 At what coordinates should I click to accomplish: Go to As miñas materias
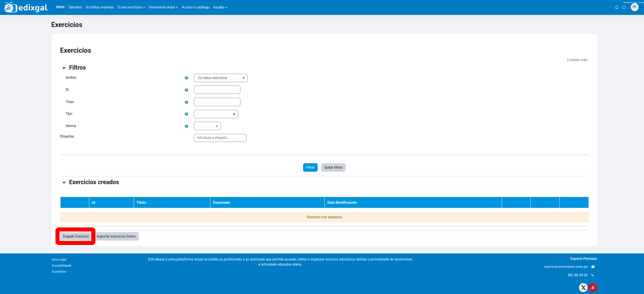100,7
